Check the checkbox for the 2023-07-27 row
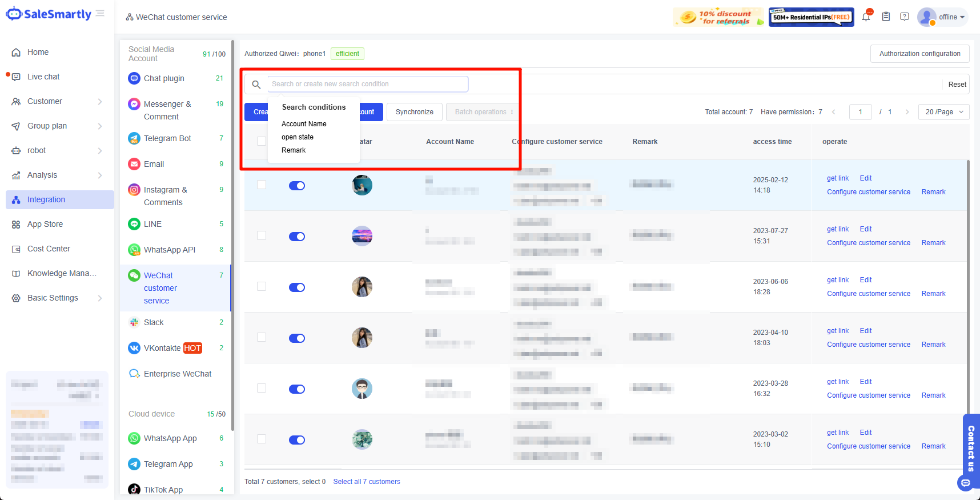Screen dimensions: 980x500 262,235
